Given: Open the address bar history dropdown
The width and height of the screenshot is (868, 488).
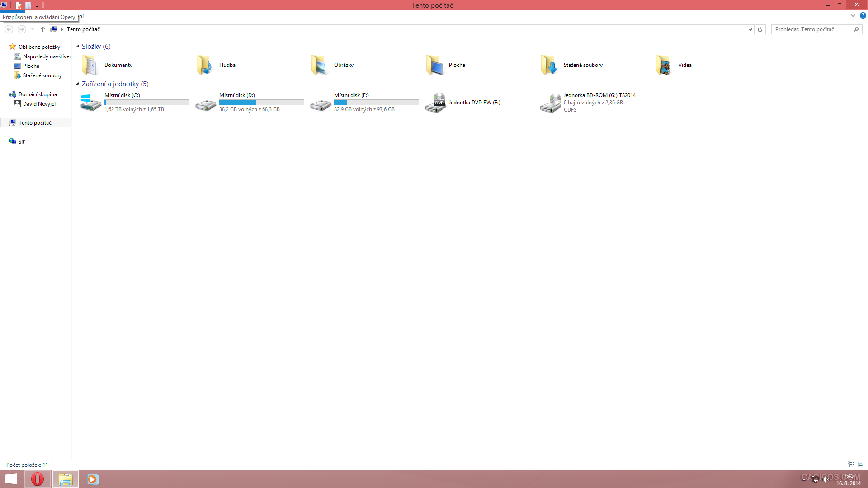Looking at the screenshot, I should click(750, 29).
